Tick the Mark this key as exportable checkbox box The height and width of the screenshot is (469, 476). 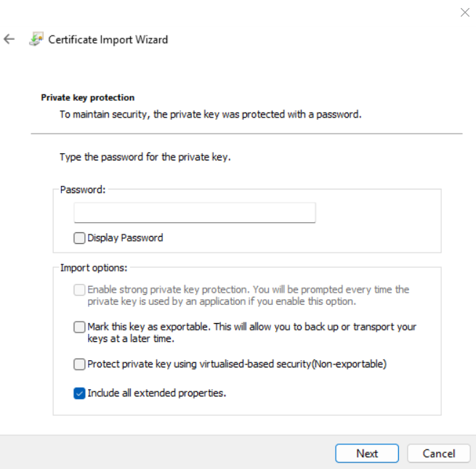click(x=79, y=327)
